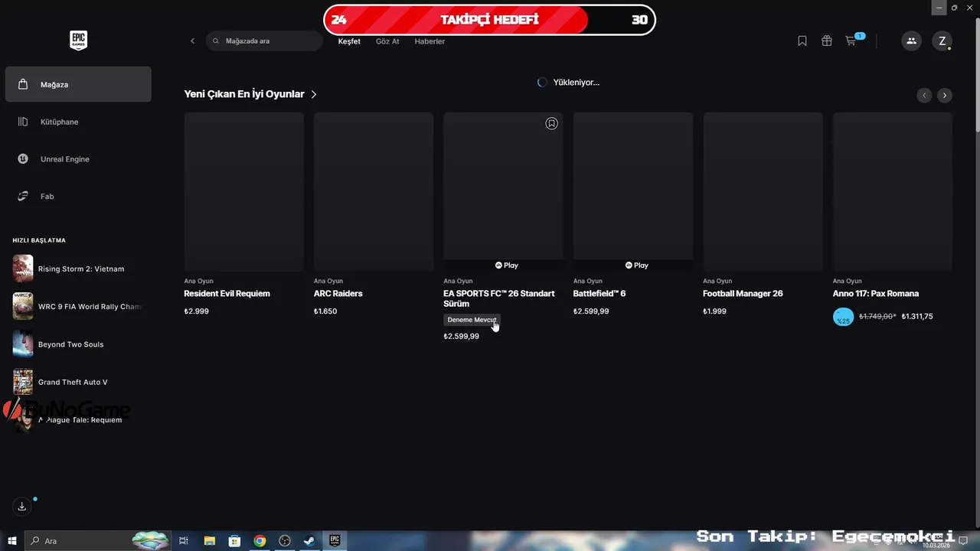Open Task View from the taskbar
The height and width of the screenshot is (551, 980).
(x=184, y=541)
